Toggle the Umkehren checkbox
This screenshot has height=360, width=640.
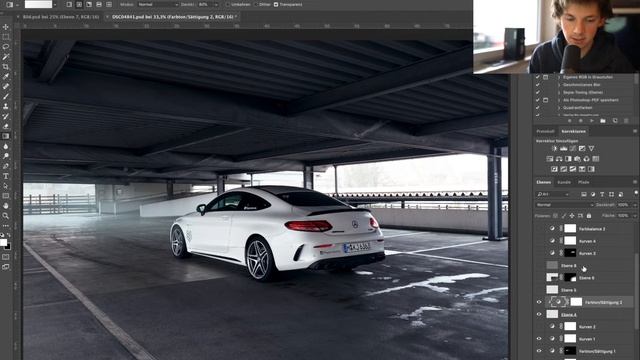(x=228, y=4)
